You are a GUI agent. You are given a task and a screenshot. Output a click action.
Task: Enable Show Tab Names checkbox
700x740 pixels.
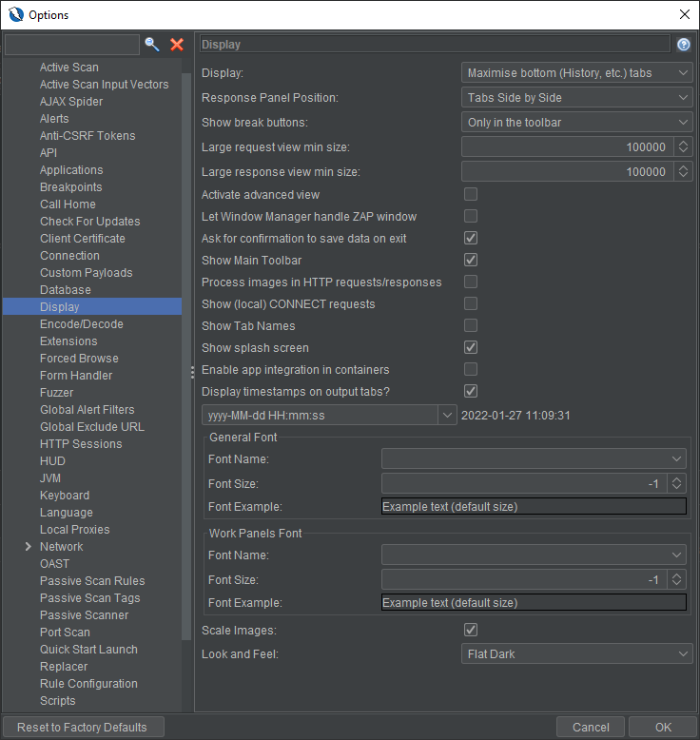click(471, 325)
